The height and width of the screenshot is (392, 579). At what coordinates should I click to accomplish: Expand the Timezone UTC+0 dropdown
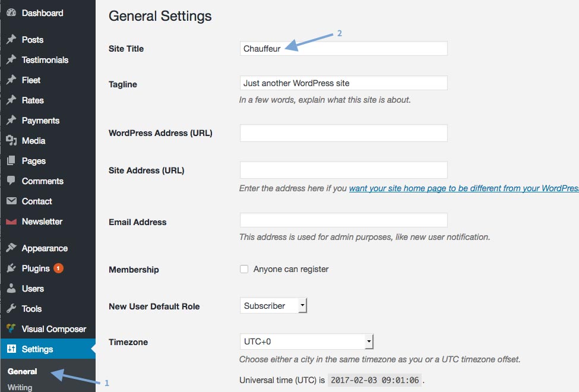click(x=306, y=342)
